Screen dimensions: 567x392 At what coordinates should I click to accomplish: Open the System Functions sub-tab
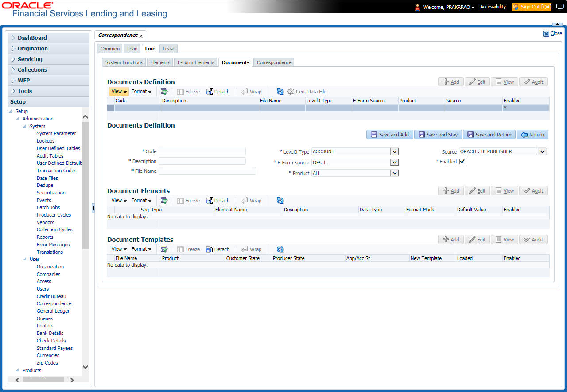click(x=124, y=62)
